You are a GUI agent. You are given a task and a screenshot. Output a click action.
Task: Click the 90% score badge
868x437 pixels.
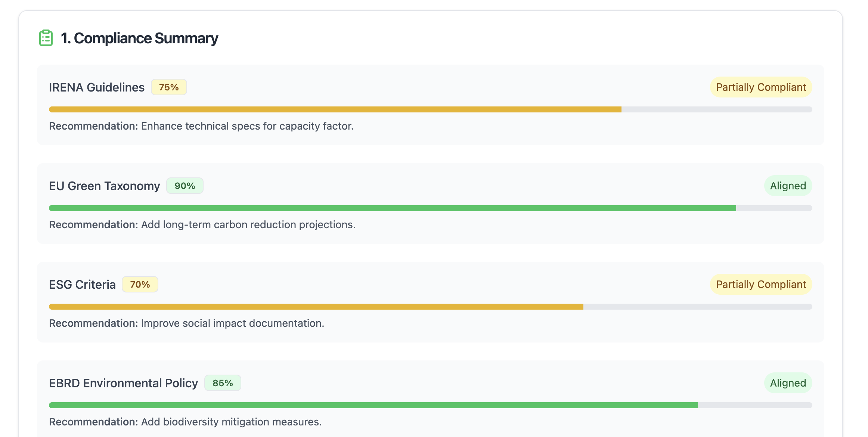(185, 186)
